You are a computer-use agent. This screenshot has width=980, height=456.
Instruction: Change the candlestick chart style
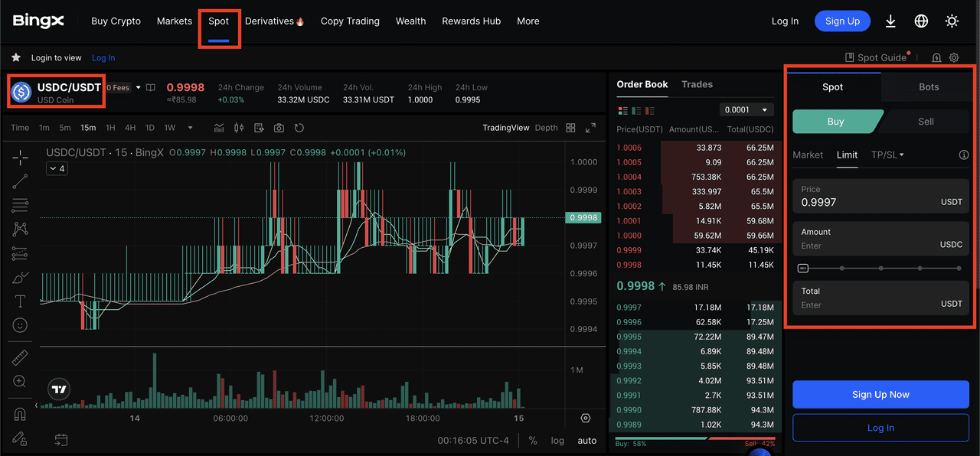click(x=239, y=128)
